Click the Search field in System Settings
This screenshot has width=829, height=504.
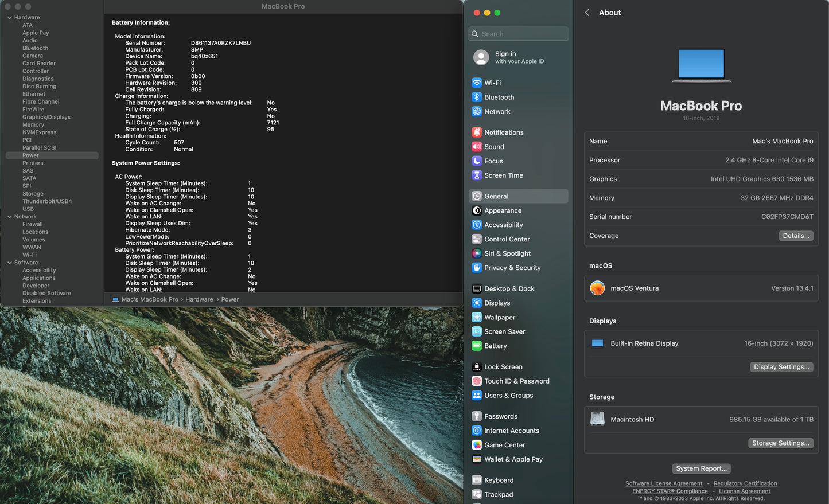[519, 34]
